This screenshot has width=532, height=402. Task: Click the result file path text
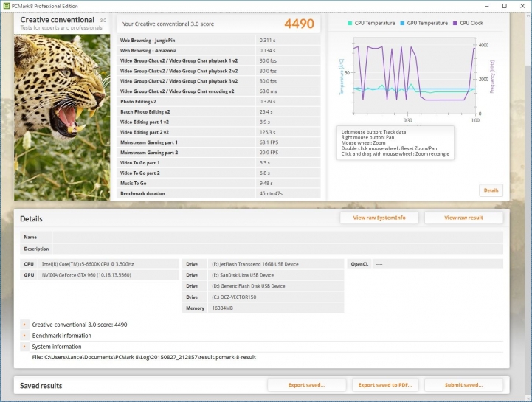[144, 357]
